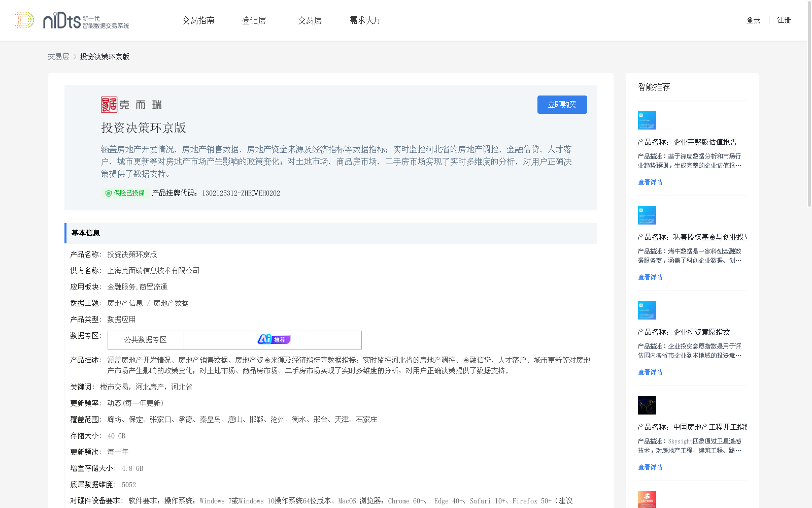Click product name 中国房地产工程开工指数
Screen dimensions: 812x508
coord(710,427)
